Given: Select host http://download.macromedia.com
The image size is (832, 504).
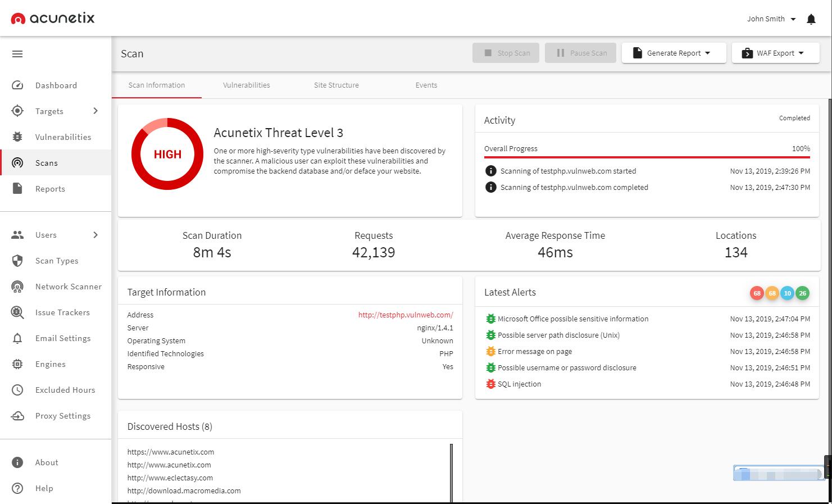Looking at the screenshot, I should click(x=184, y=491).
